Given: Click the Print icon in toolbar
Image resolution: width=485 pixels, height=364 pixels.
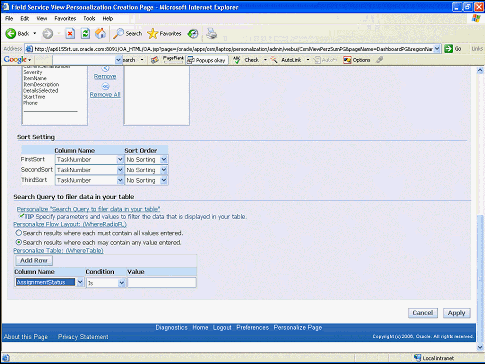Looking at the screenshot, I should [x=212, y=33].
